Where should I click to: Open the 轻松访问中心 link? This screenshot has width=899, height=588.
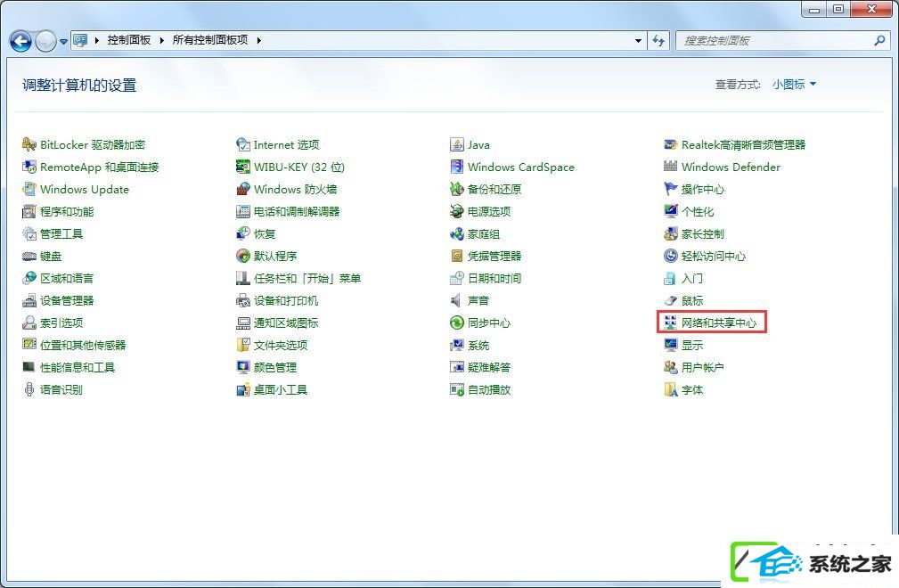pos(714,257)
